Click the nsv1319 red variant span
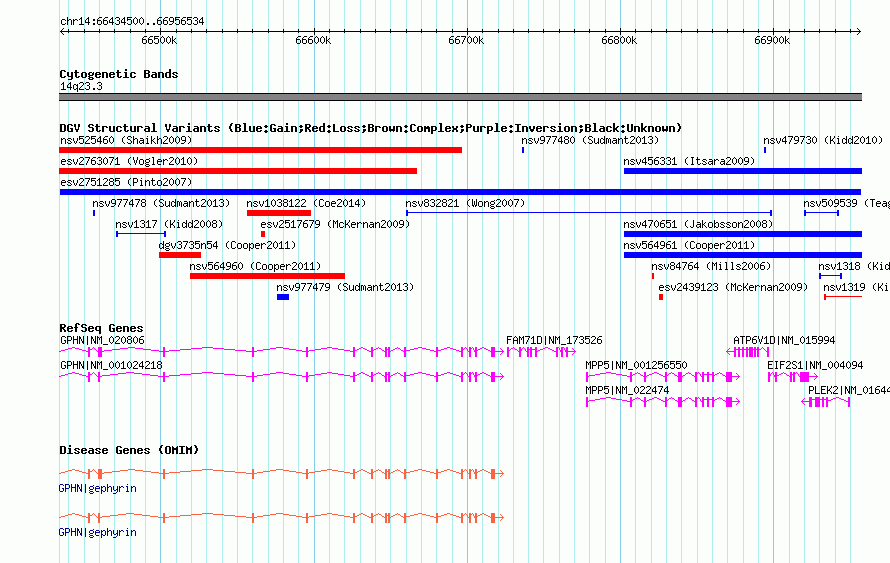This screenshot has width=890, height=563. (x=843, y=297)
